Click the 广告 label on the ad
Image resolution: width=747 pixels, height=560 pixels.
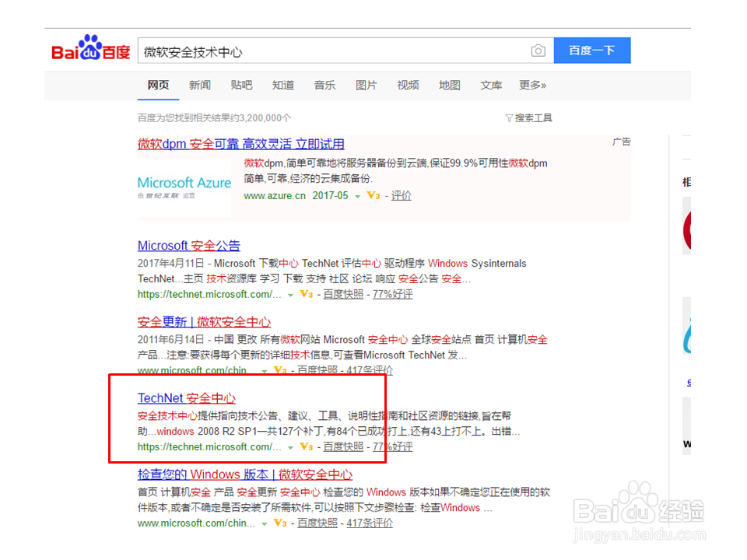tap(621, 142)
